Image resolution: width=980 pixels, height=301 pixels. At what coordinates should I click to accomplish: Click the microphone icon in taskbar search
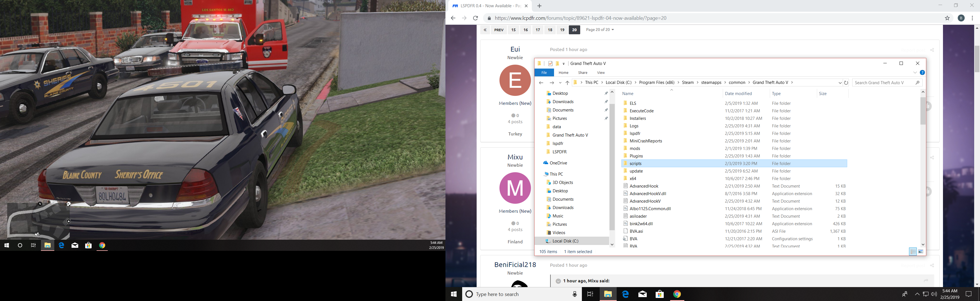[574, 294]
